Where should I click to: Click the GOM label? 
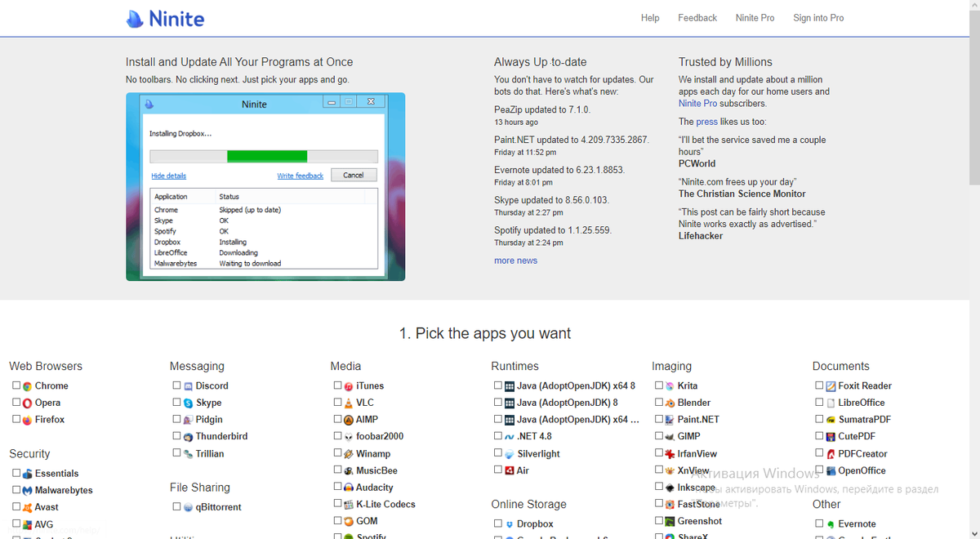click(367, 521)
